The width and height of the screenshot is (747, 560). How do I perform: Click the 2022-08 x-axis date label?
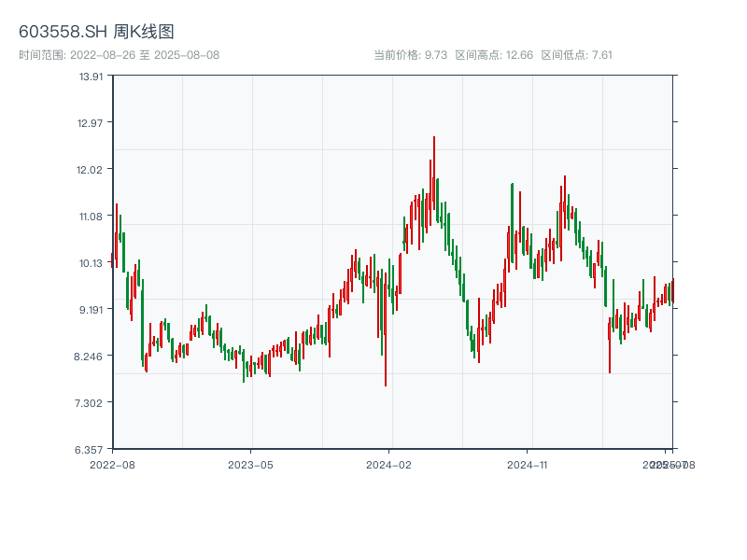coord(112,464)
